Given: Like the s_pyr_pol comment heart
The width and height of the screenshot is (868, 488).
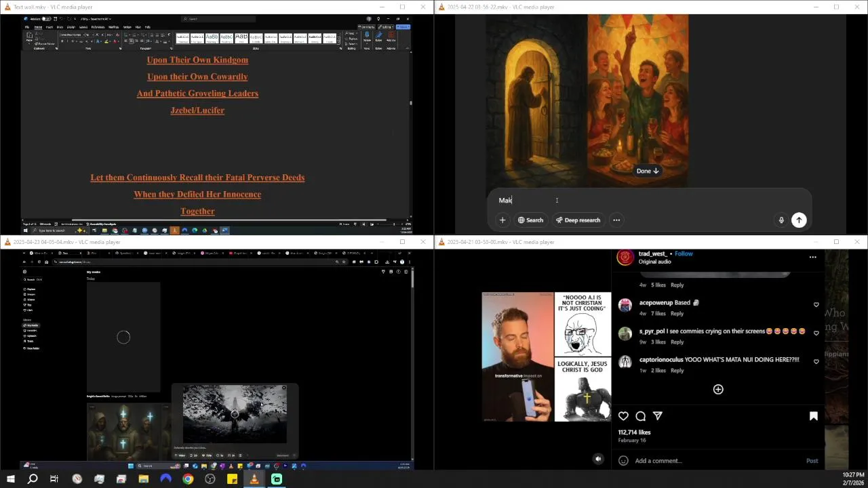Looking at the screenshot, I should click(x=816, y=333).
